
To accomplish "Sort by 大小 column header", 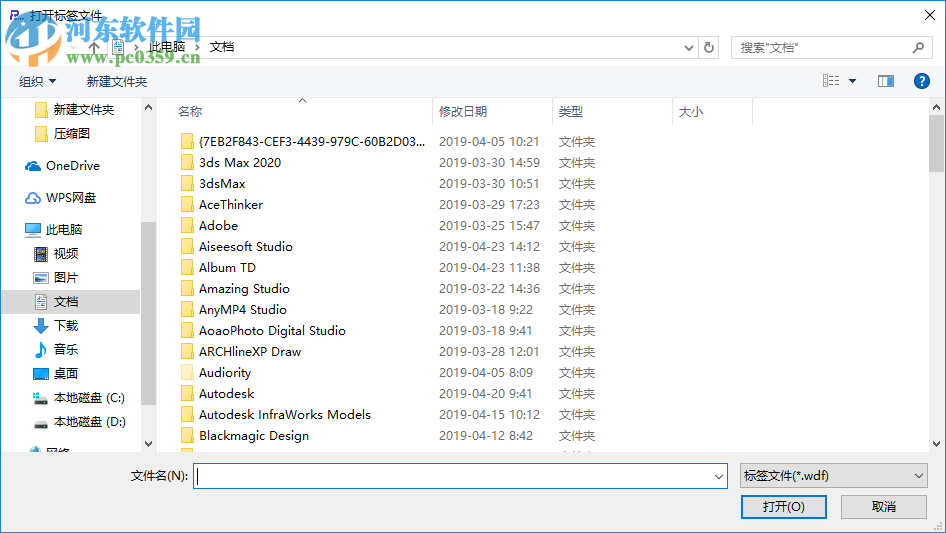I will [691, 112].
